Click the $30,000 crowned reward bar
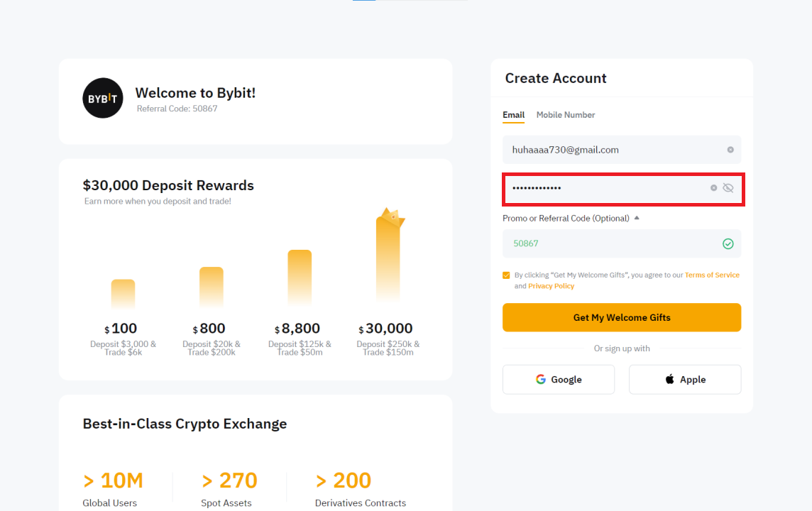812x511 pixels. [388, 255]
